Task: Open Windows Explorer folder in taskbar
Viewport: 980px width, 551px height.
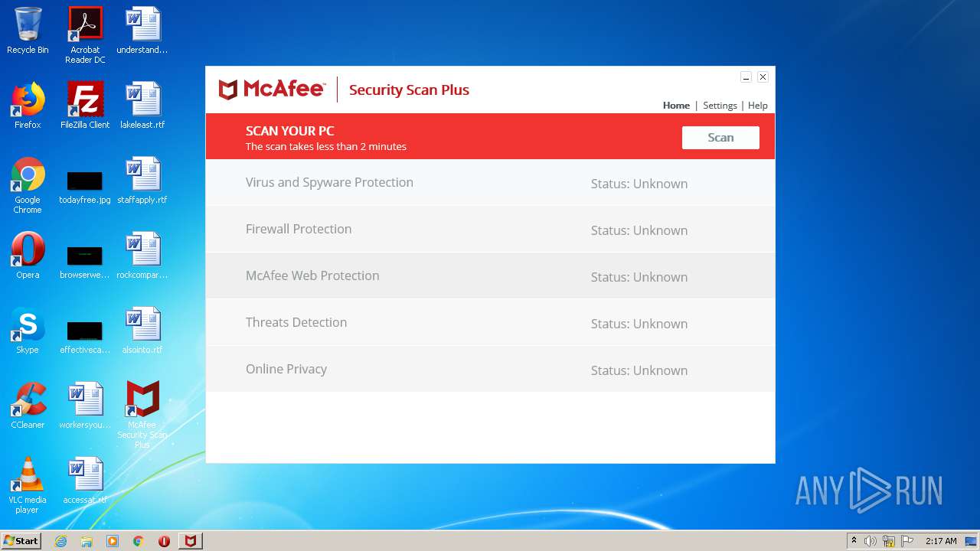Action: pos(87,541)
